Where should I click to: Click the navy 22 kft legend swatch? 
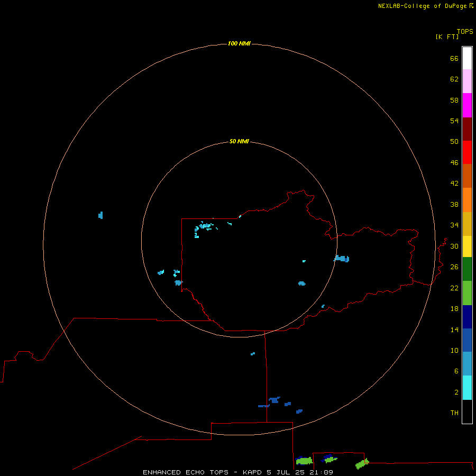click(467, 317)
